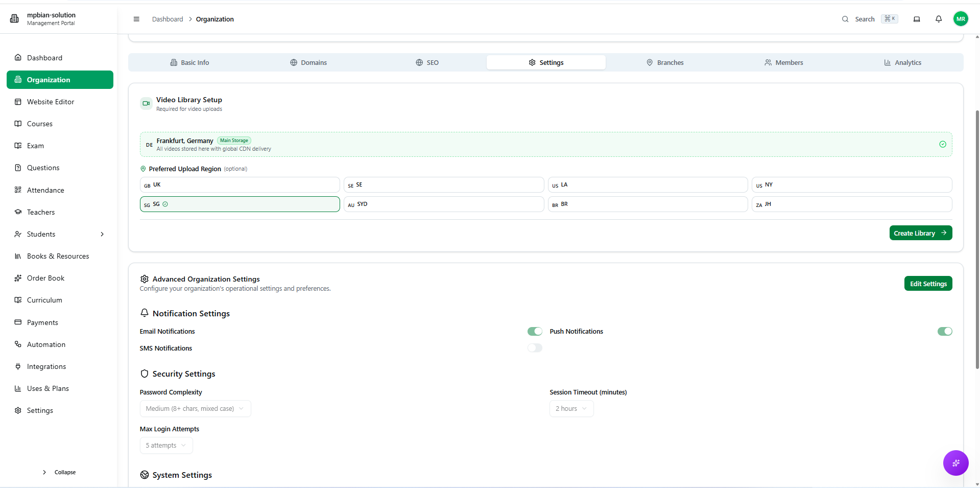The image size is (980, 488).
Task: Click the Edit Settings button
Action: pos(928,284)
